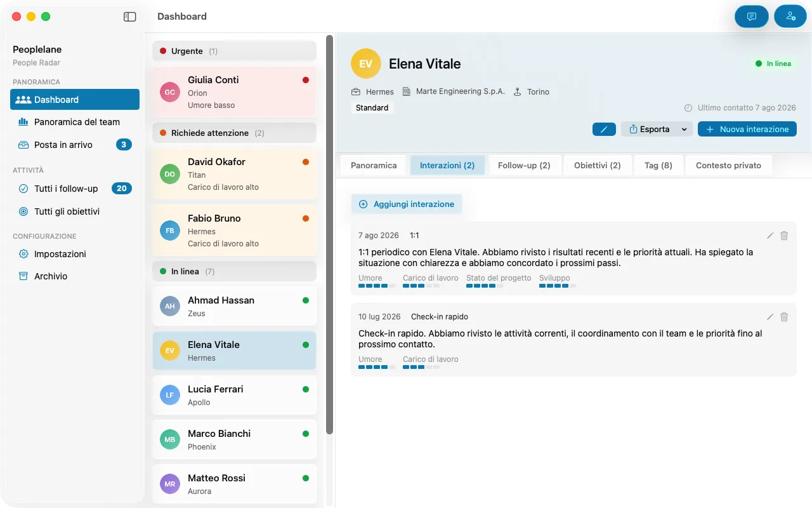Click the people list scrollbar
Screen dimensions: 812x508
coord(329,235)
